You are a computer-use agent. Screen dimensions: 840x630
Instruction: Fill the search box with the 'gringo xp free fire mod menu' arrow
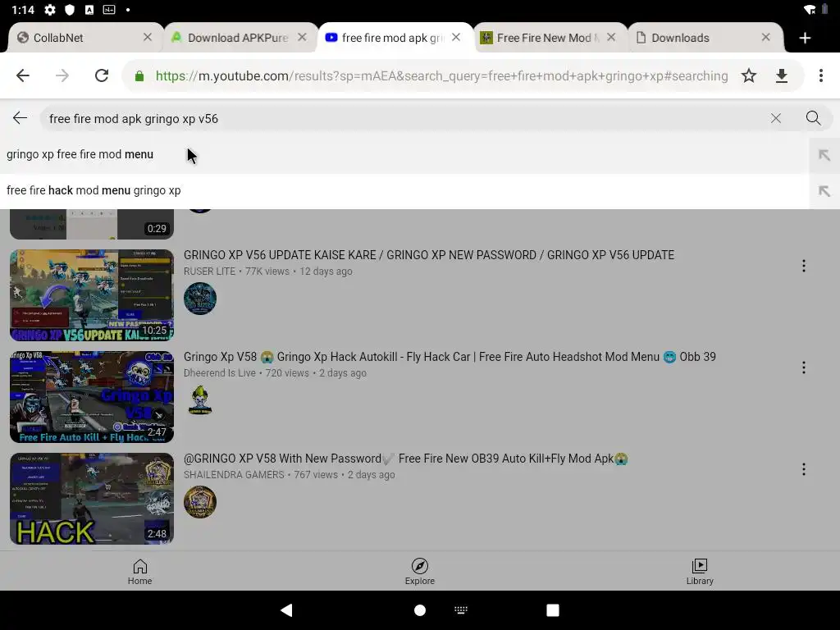tap(824, 155)
